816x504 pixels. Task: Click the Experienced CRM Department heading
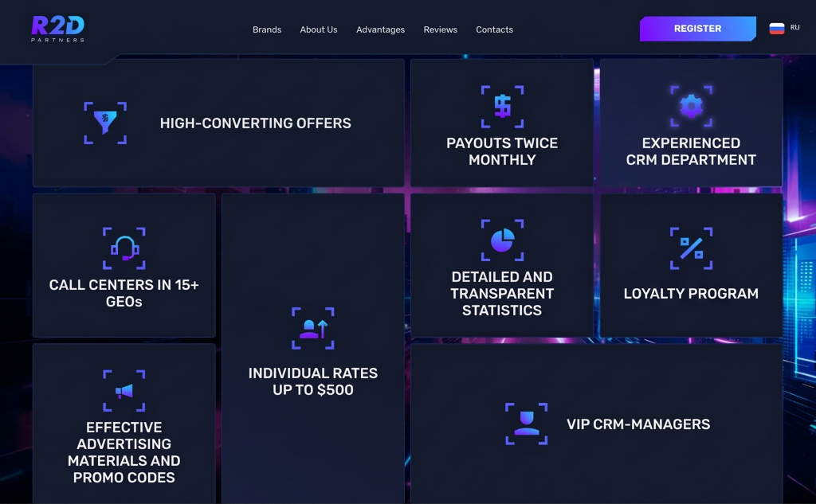(691, 151)
